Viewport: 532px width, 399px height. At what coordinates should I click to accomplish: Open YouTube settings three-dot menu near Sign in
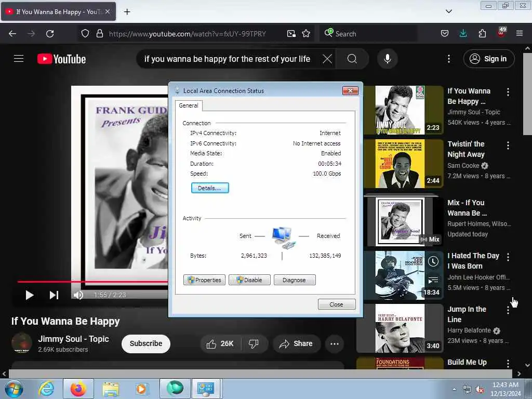(x=448, y=59)
